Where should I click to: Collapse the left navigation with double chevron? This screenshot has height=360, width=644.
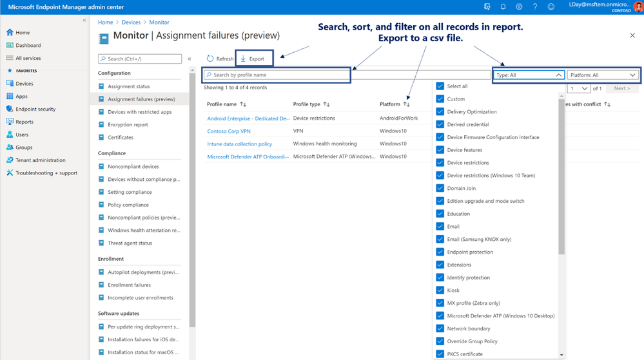pyautogui.click(x=84, y=20)
